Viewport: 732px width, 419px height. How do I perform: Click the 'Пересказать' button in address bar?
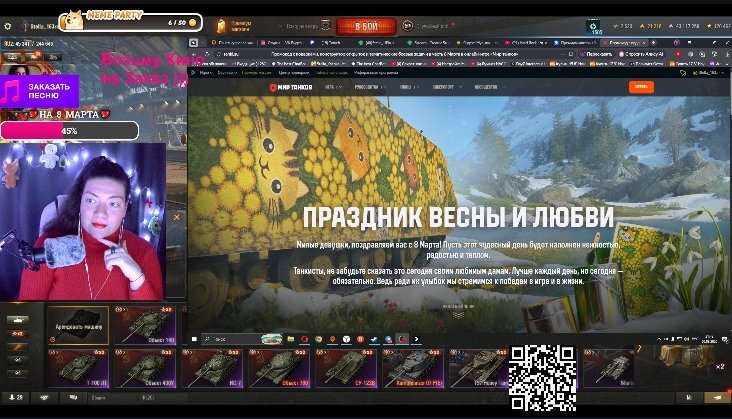(x=594, y=54)
